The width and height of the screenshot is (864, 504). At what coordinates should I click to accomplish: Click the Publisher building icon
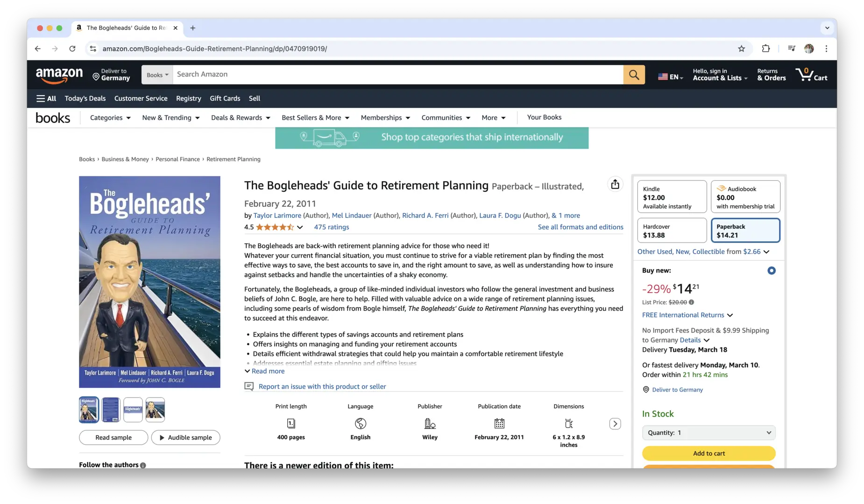pyautogui.click(x=430, y=423)
